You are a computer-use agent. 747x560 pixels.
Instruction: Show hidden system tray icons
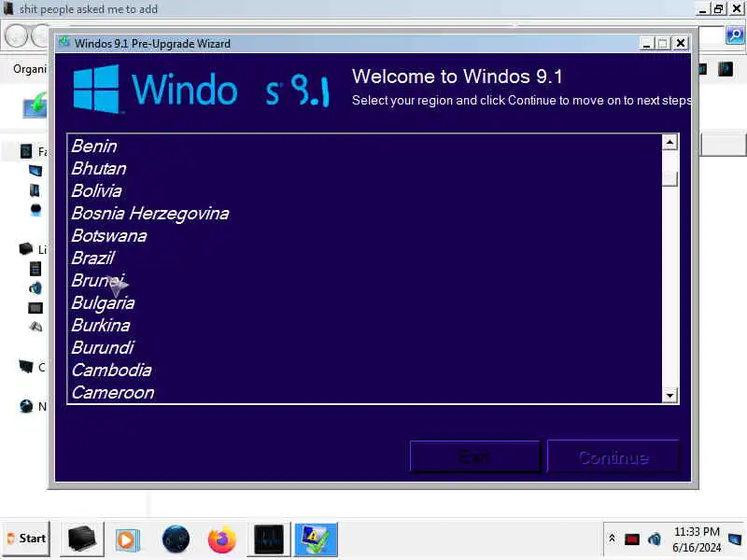tap(613, 539)
